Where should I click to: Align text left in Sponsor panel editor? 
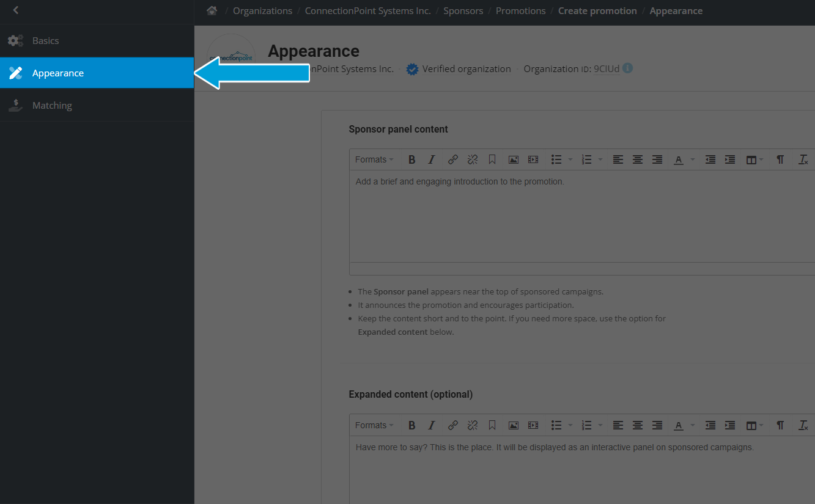point(618,159)
